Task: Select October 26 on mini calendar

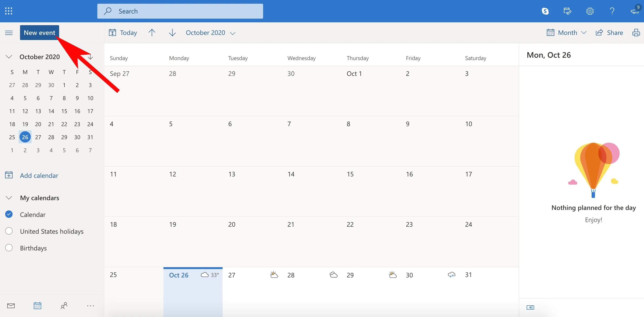Action: pyautogui.click(x=25, y=136)
